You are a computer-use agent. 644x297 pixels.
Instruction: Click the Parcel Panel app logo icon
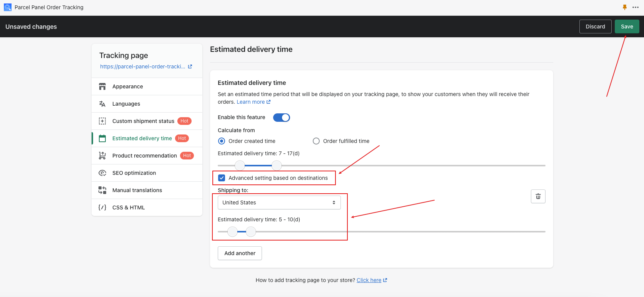[8, 7]
